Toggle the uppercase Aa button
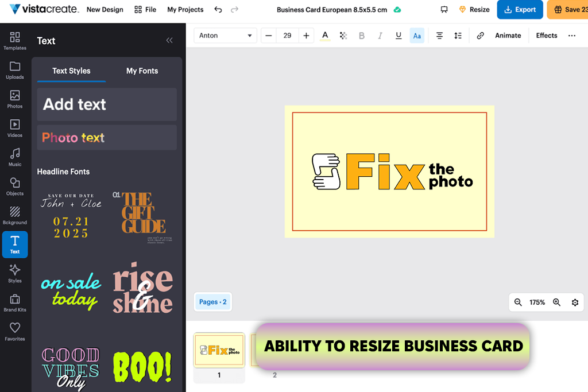This screenshot has width=588, height=392. pyautogui.click(x=417, y=36)
